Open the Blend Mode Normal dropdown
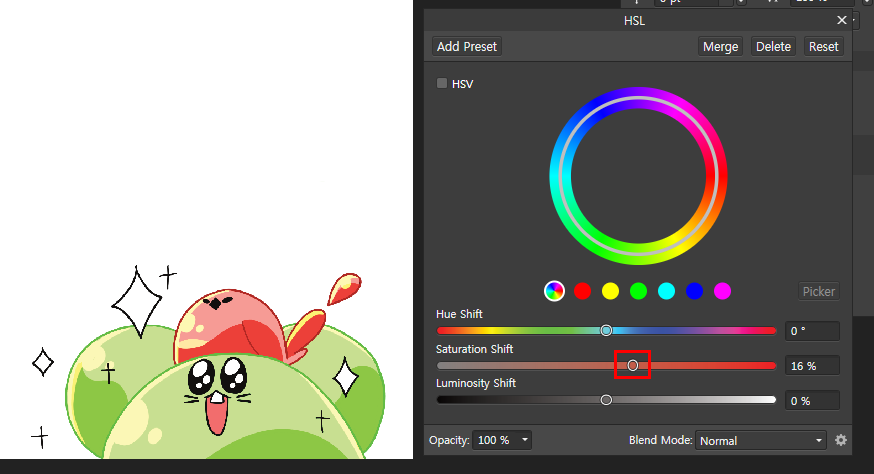Screen dimensions: 874x474 [x=761, y=441]
